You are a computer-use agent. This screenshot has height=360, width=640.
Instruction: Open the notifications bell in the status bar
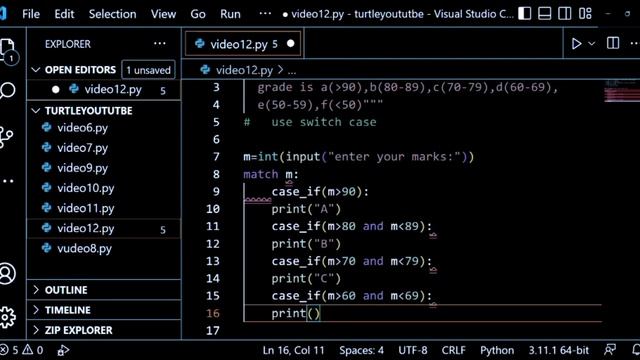(636, 350)
